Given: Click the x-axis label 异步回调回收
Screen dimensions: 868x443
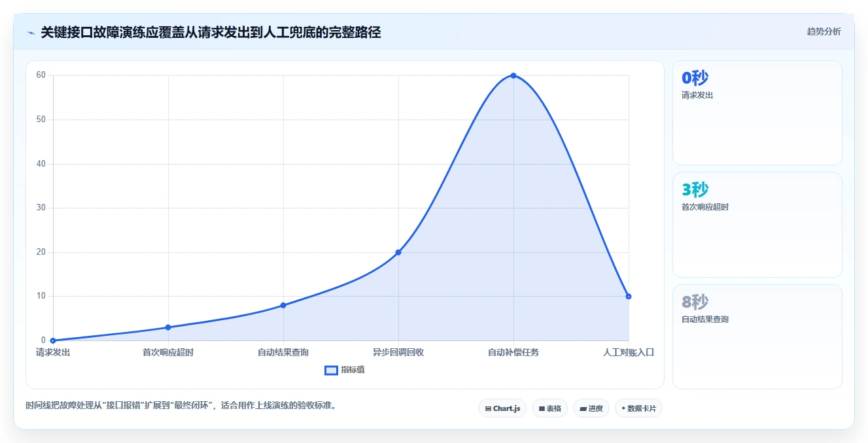Looking at the screenshot, I should pyautogui.click(x=398, y=352).
